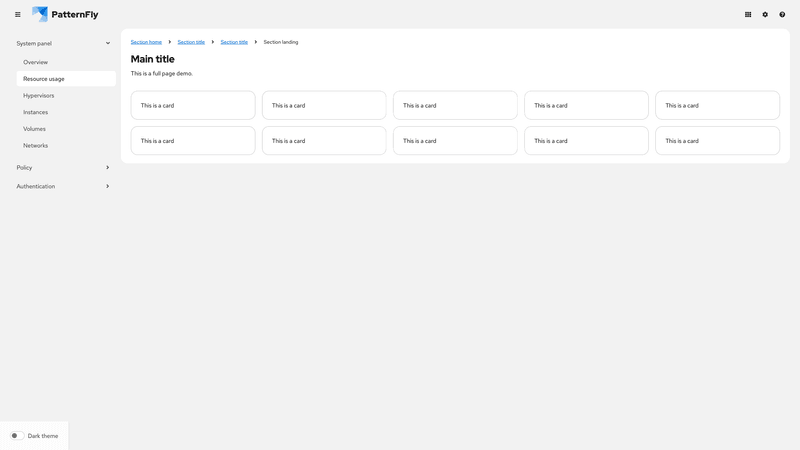Select the first card in top row
800x450 pixels.
point(193,105)
